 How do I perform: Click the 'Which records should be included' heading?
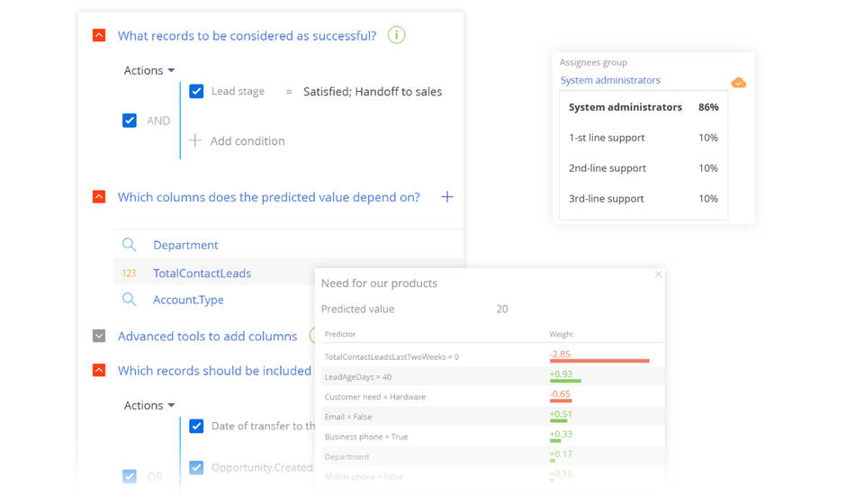(215, 371)
